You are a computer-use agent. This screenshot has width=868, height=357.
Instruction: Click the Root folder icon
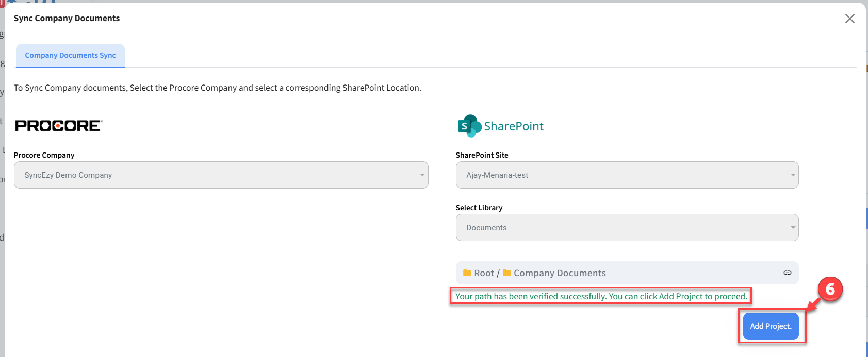[x=467, y=273]
